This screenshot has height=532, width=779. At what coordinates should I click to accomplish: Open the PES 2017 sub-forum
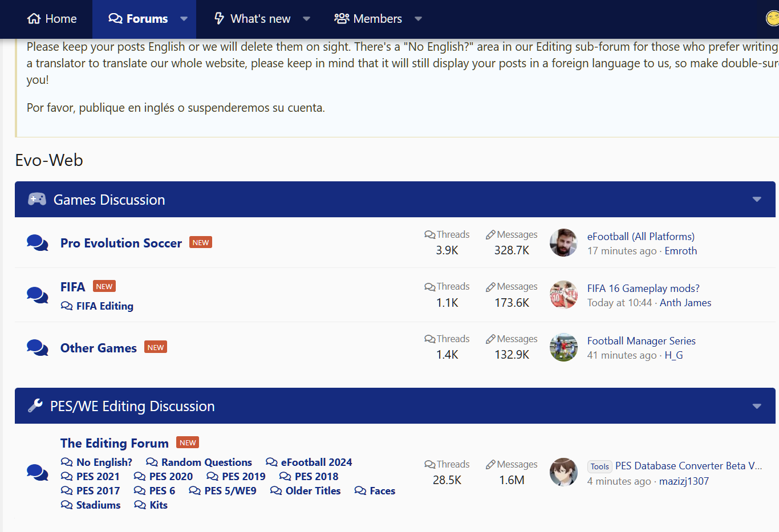tap(98, 491)
